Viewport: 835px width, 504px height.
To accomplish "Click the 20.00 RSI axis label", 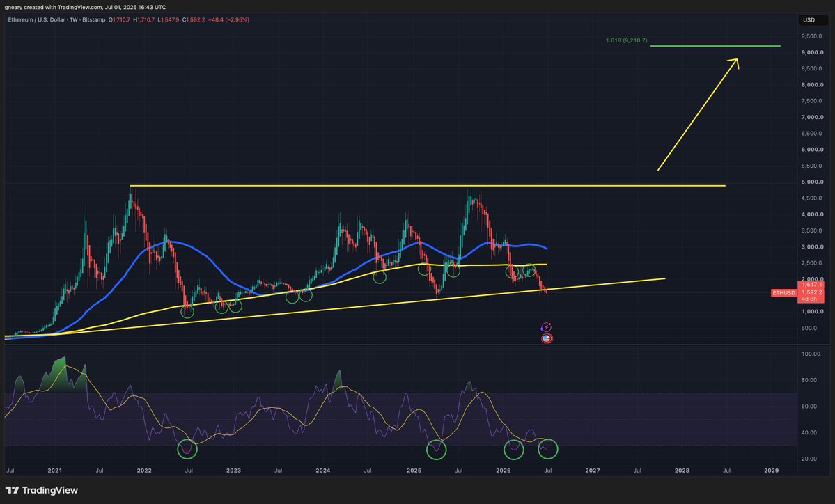I will [811, 459].
